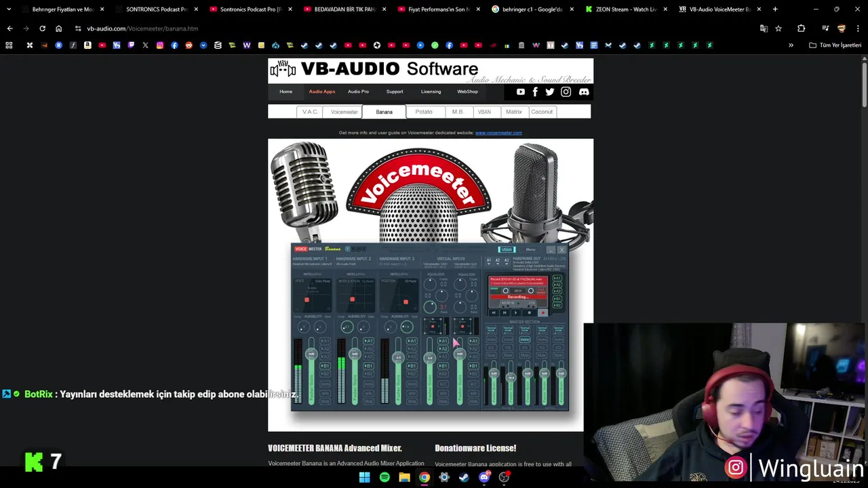Expand the bookmarks overflow chevron
This screenshot has height=488, width=868.
791,45
